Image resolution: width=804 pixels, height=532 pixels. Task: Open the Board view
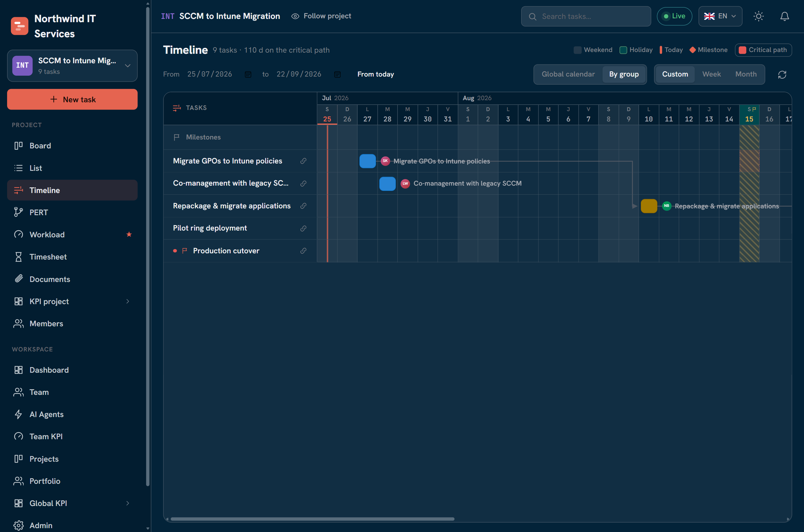(x=72, y=145)
